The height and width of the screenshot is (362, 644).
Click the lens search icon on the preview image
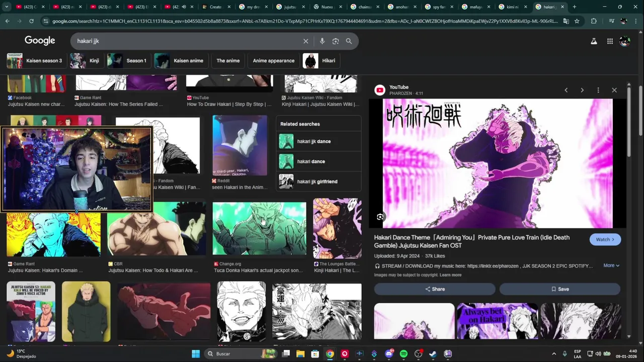point(380,217)
